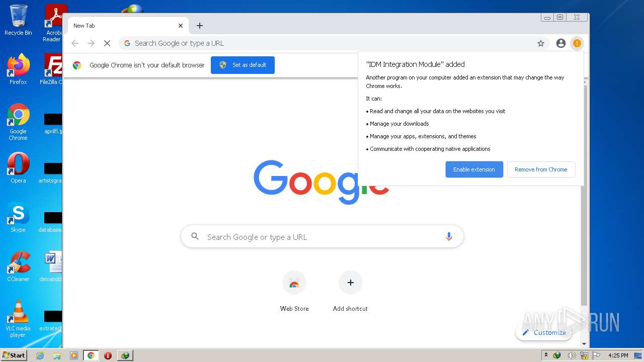Click Enable extension button
The width and height of the screenshot is (644, 362).
click(474, 169)
